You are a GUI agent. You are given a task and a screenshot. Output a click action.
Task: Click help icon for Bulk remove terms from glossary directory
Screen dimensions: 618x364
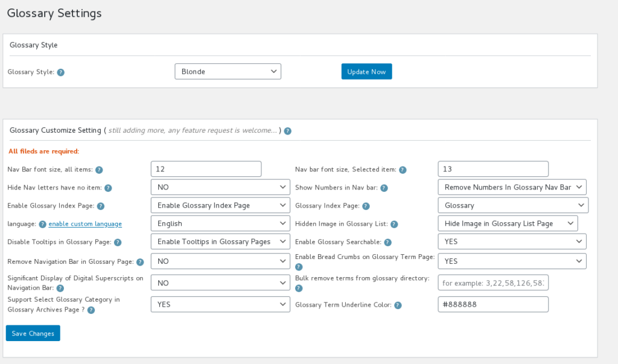[x=299, y=289]
